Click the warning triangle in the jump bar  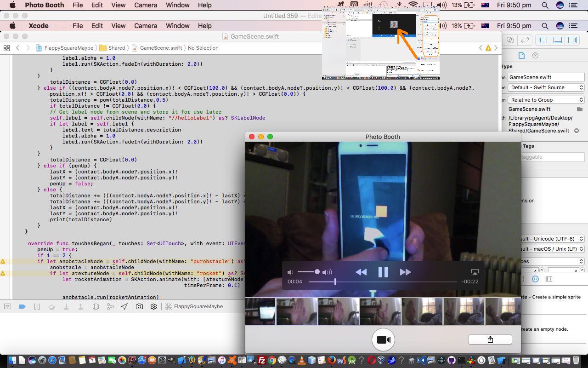pos(488,48)
